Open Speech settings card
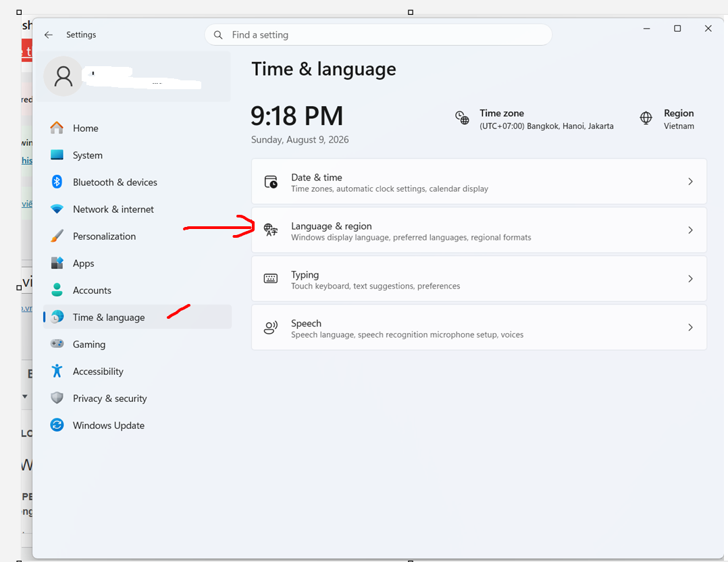 click(479, 328)
